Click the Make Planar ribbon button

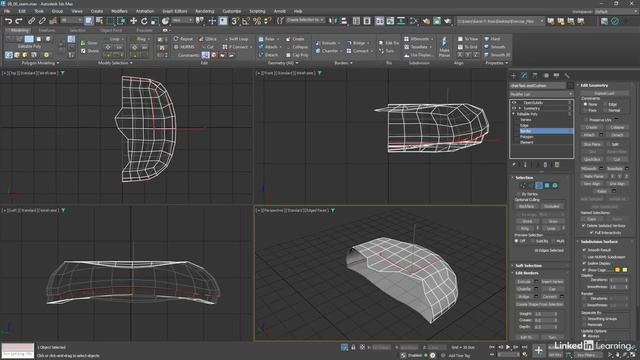pyautogui.click(x=444, y=47)
